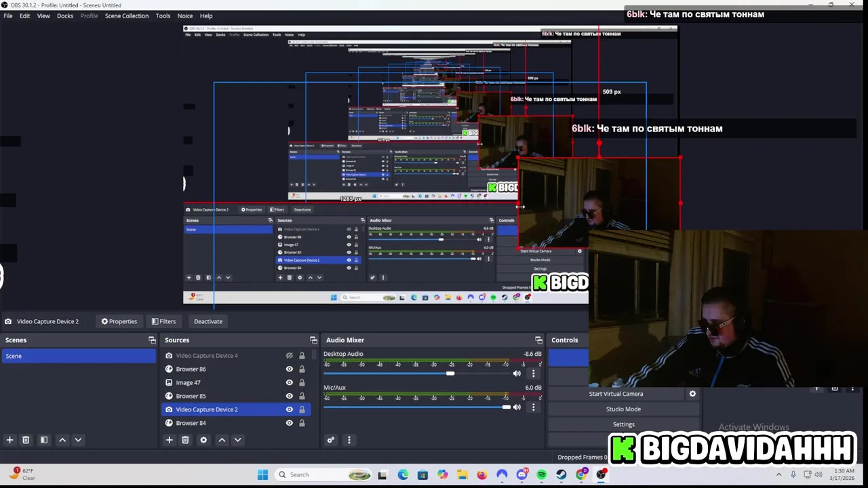This screenshot has height=488, width=868.
Task: Open the Edit menu
Action: coord(24,16)
